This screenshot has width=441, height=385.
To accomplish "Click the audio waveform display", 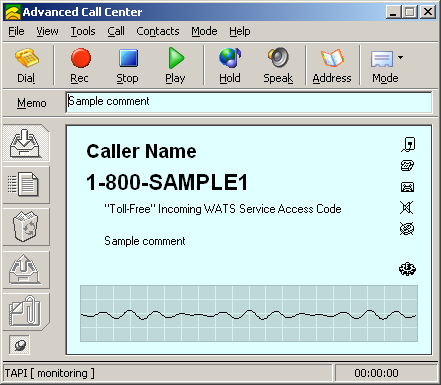I will [249, 313].
